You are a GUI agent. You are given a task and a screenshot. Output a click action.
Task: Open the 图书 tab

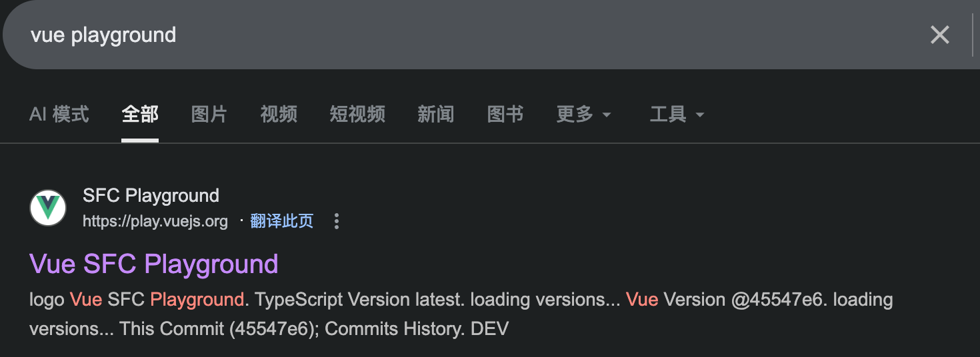click(x=505, y=115)
